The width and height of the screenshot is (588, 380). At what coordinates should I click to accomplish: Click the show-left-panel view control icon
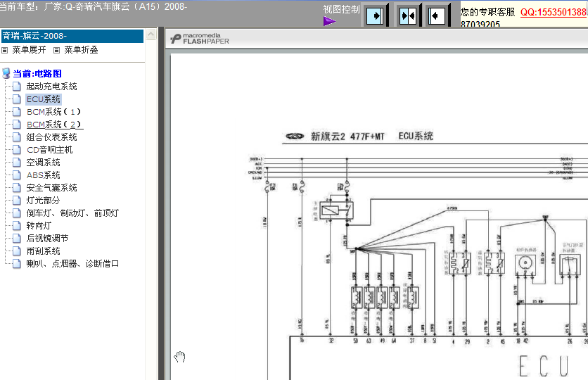[x=437, y=16]
